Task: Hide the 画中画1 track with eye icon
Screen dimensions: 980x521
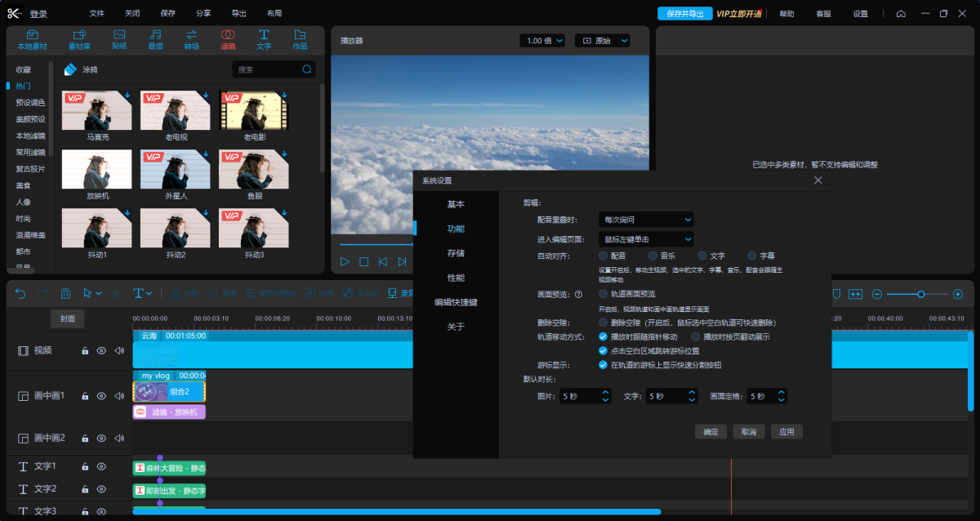Action: coord(101,396)
